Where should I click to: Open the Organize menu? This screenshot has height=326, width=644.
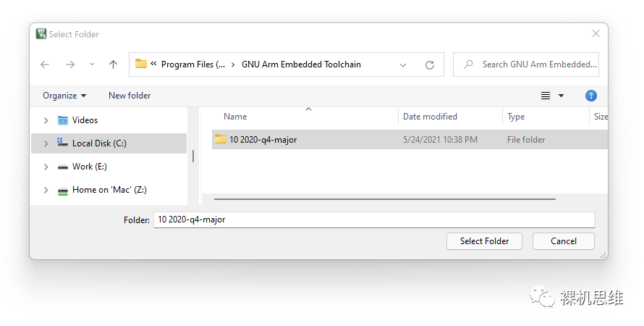[x=64, y=96]
